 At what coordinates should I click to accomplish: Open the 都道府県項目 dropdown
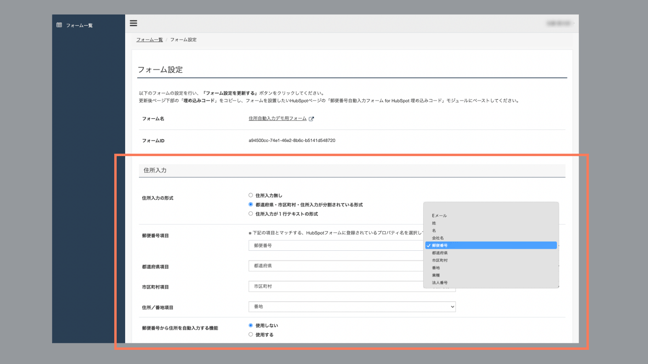point(336,266)
